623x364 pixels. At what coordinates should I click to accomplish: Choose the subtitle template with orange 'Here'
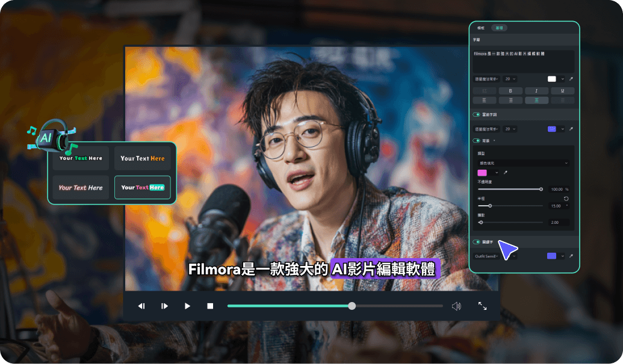click(143, 158)
